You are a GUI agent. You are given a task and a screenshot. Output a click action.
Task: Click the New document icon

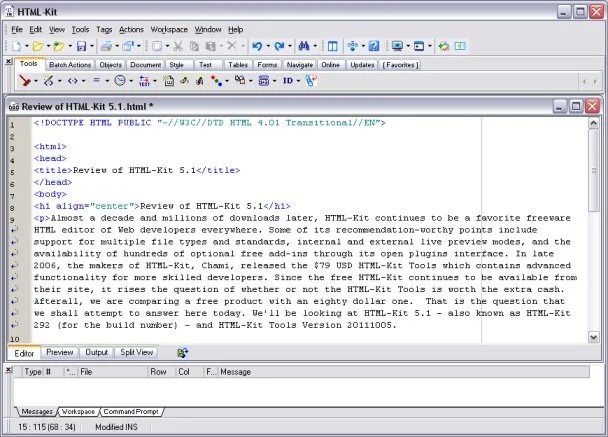(17, 46)
